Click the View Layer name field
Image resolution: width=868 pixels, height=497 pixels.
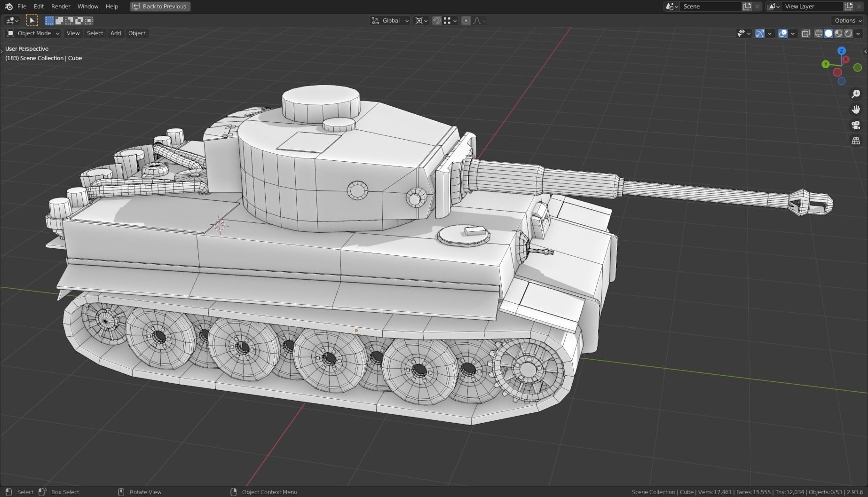pyautogui.click(x=812, y=6)
